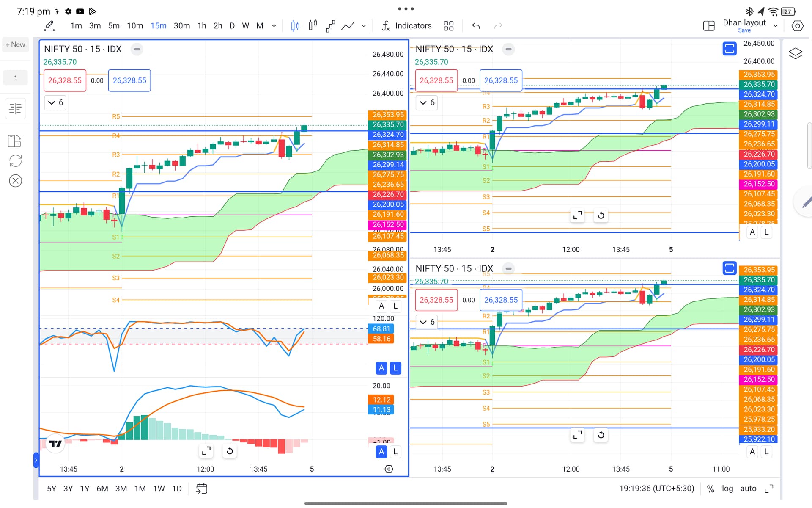Screen dimensions: 812x508
Task: Open the indicator templates grid icon
Action: point(448,26)
